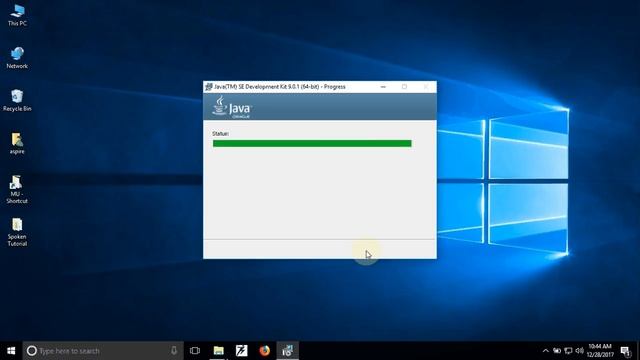This screenshot has width=640, height=360.
Task: Open Firefox from the taskbar
Action: pyautogui.click(x=264, y=351)
